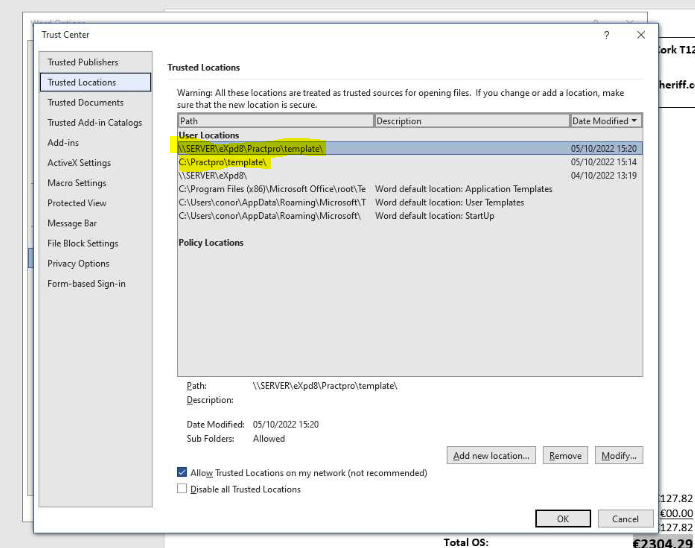Viewport: 695px width, 548px height.
Task: Open the Trusted Publishers section
Action: click(x=83, y=62)
